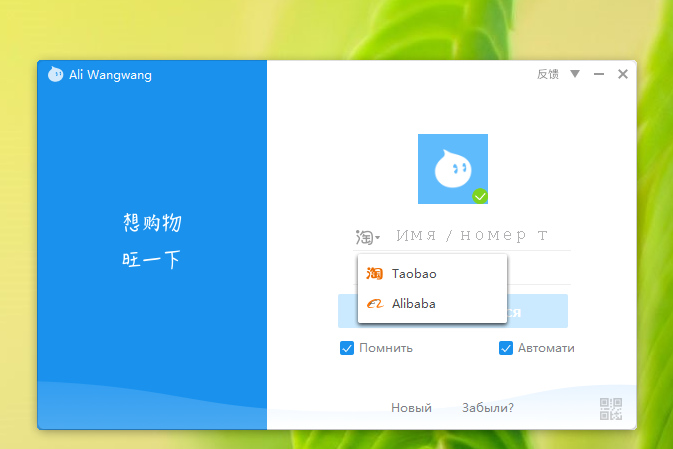Click the Помнить label text
This screenshot has height=449, width=673.
coord(386,348)
